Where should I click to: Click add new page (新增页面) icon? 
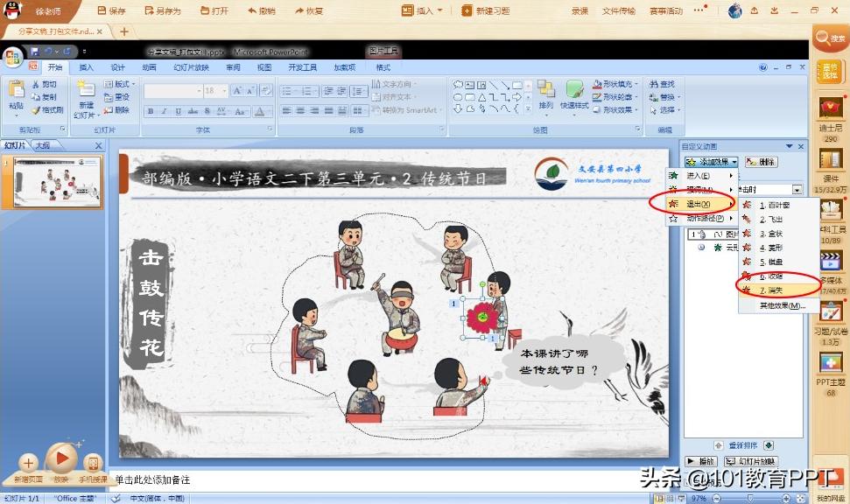coord(28,463)
